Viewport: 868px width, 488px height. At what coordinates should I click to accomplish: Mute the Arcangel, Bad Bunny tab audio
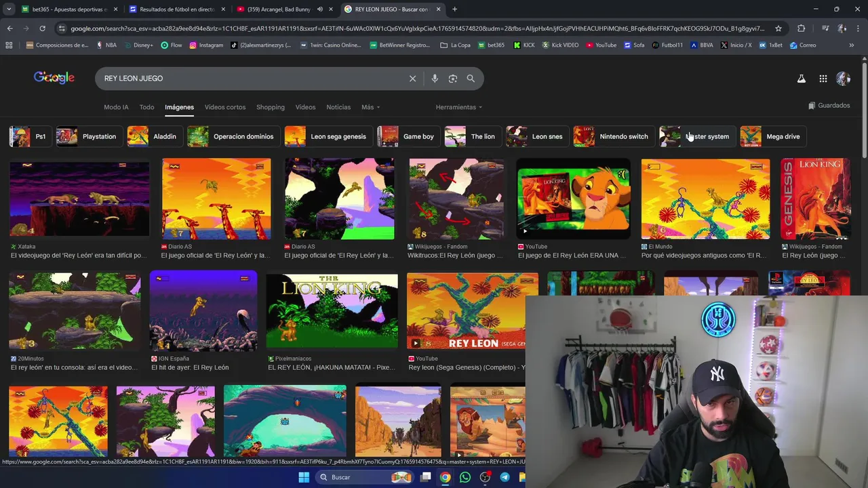pyautogui.click(x=319, y=9)
